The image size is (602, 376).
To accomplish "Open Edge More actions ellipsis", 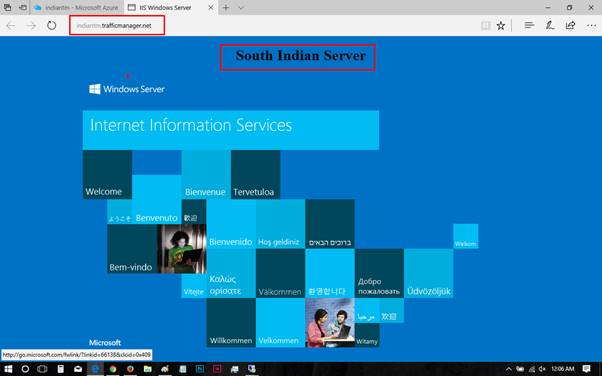I will click(x=591, y=26).
